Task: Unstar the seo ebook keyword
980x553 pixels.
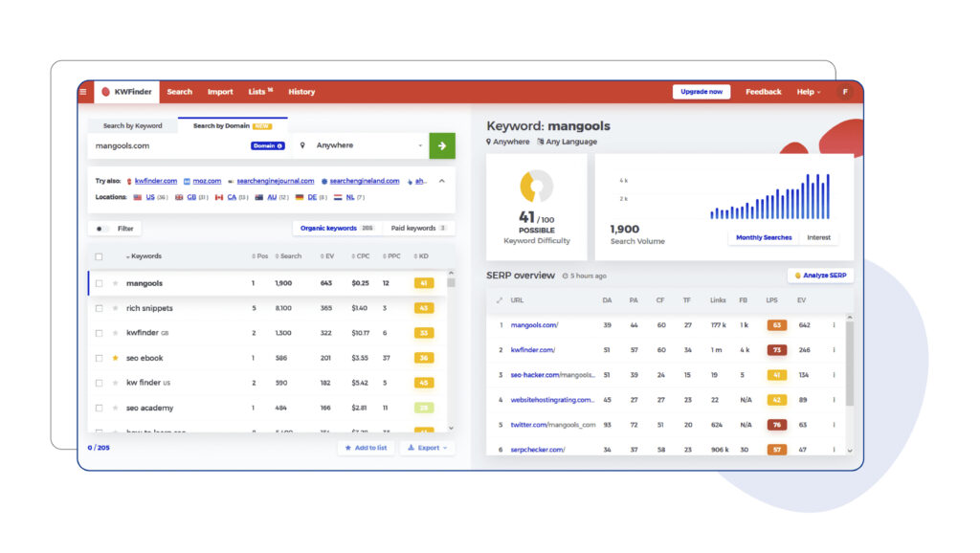Action: coord(115,358)
